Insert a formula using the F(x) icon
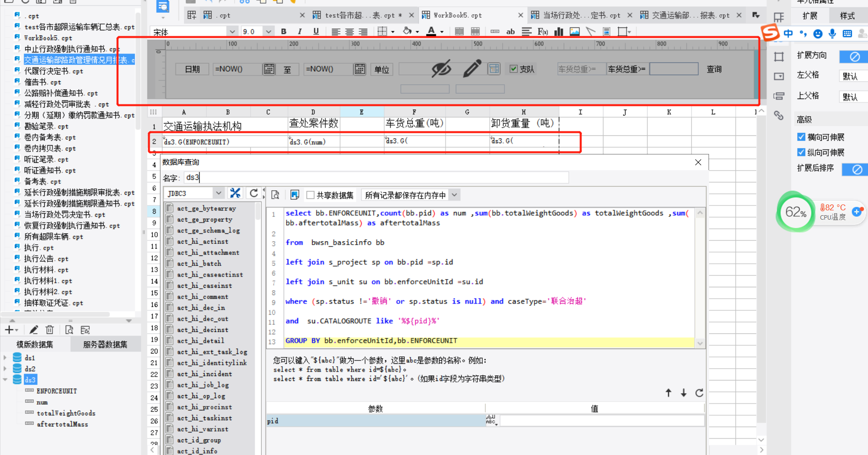The image size is (868, 455). tap(542, 32)
